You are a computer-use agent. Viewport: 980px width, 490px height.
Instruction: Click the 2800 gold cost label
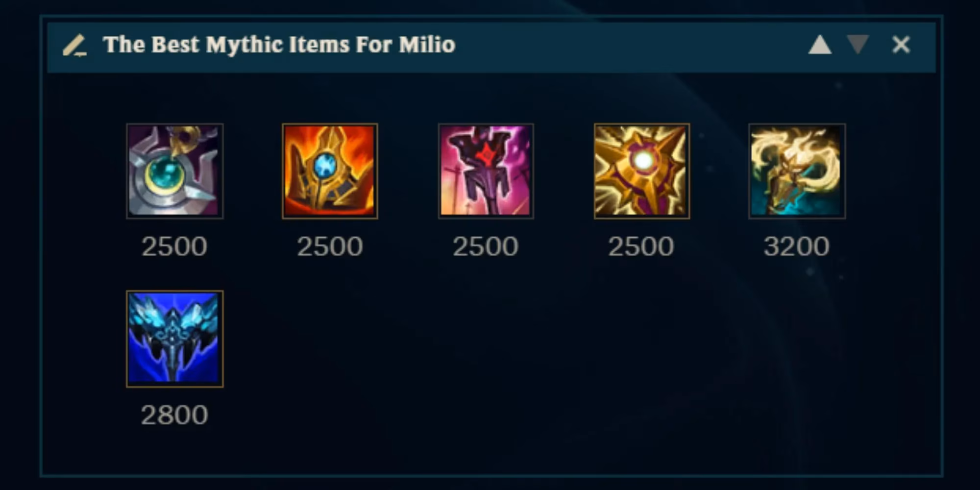coord(174,415)
